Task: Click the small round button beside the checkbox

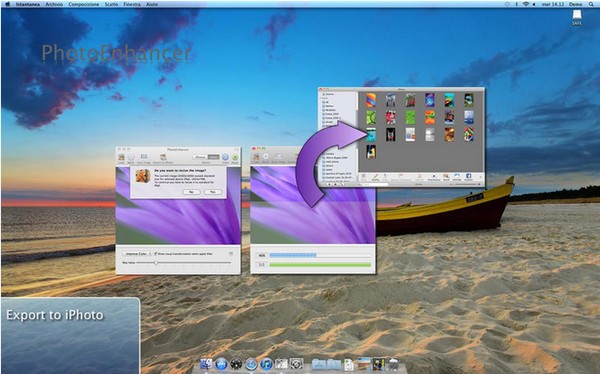Action: tap(231, 254)
